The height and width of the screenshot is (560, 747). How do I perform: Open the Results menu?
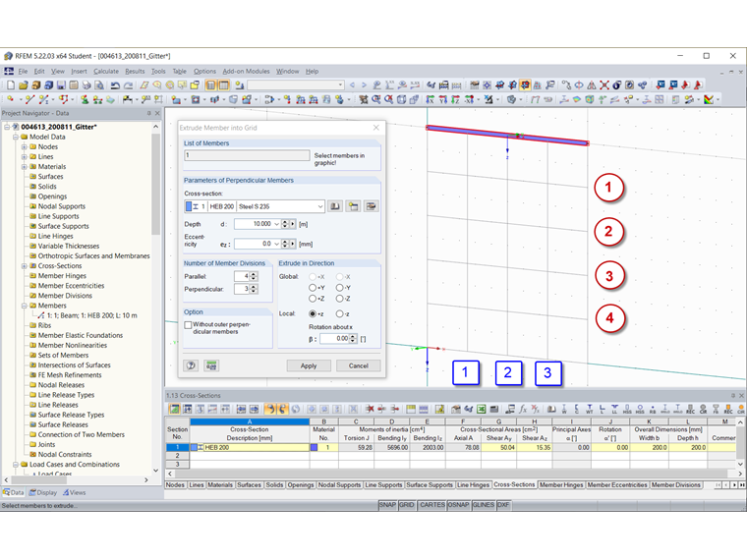pos(135,72)
